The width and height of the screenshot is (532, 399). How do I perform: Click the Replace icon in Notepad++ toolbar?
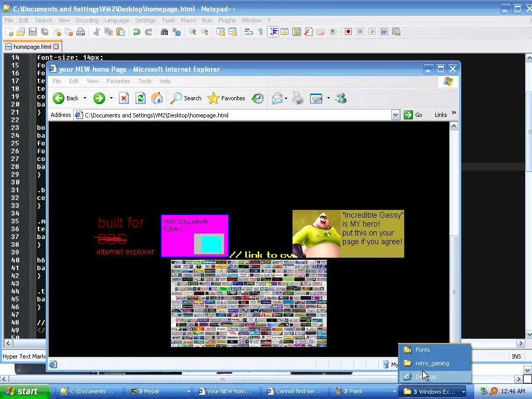coord(177,32)
